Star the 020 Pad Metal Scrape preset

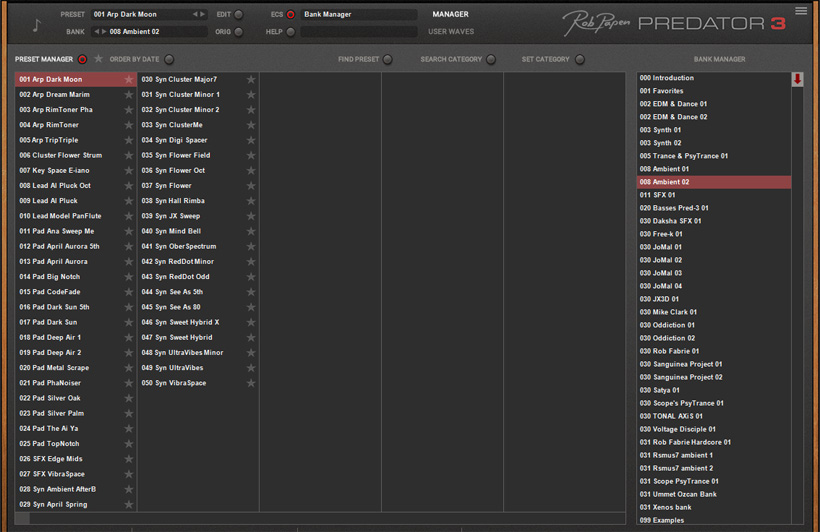click(x=129, y=368)
